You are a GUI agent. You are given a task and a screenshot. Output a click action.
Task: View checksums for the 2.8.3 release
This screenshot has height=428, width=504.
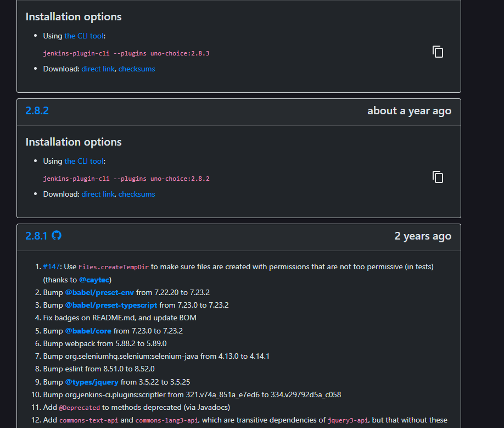(137, 69)
